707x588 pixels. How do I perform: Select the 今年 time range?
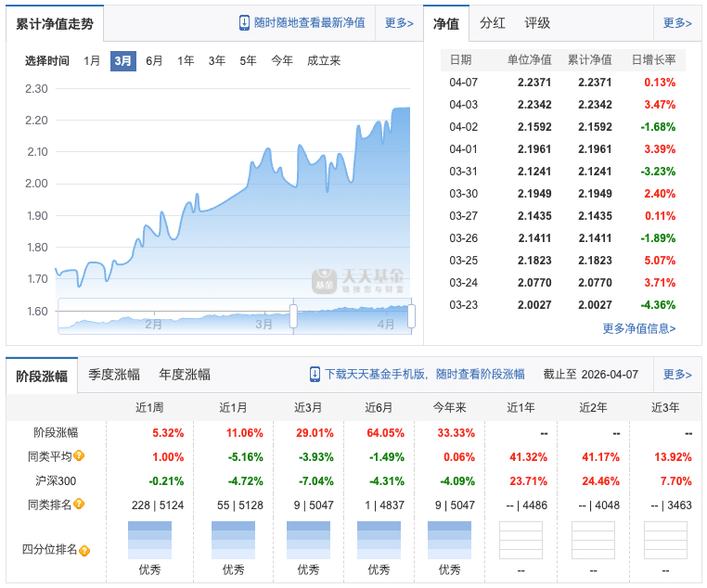click(282, 60)
